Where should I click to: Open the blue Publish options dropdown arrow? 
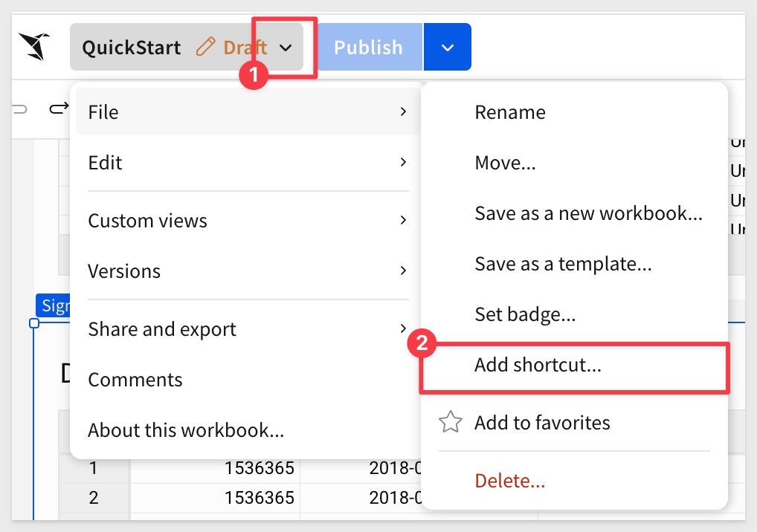[x=447, y=48]
